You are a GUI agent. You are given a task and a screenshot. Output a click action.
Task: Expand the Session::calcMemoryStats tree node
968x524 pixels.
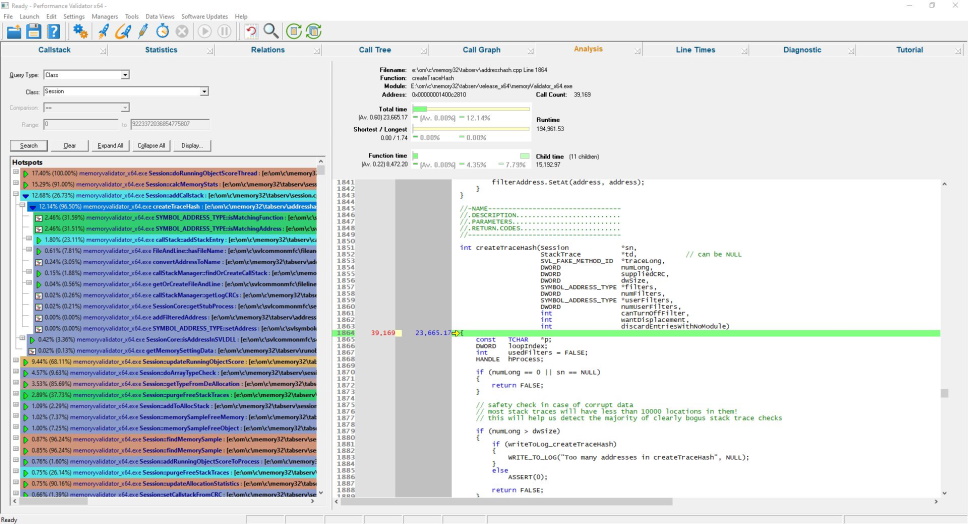(16, 184)
